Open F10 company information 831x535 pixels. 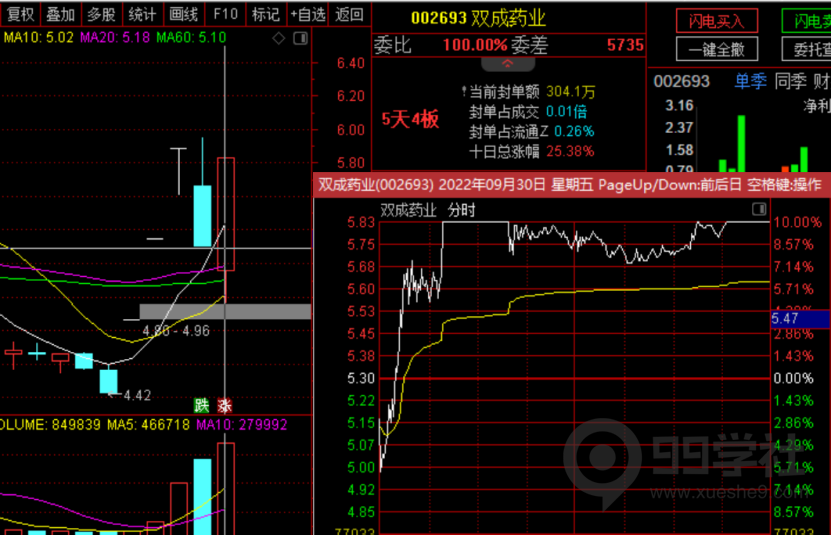[x=225, y=14]
